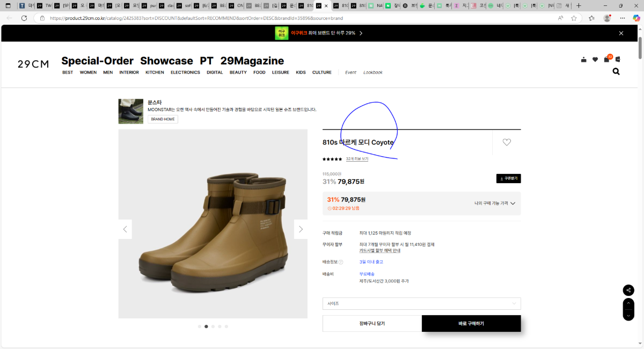Open the search magnifier icon
The width and height of the screenshot is (644, 349).
pyautogui.click(x=616, y=71)
